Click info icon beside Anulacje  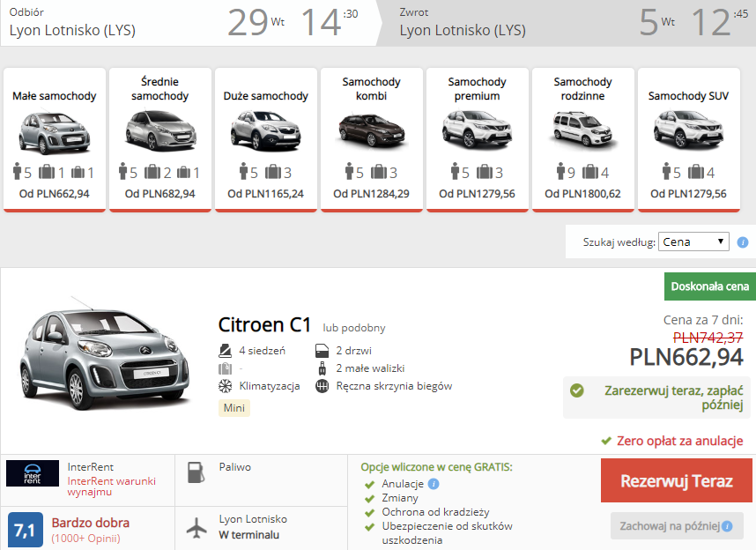(434, 484)
